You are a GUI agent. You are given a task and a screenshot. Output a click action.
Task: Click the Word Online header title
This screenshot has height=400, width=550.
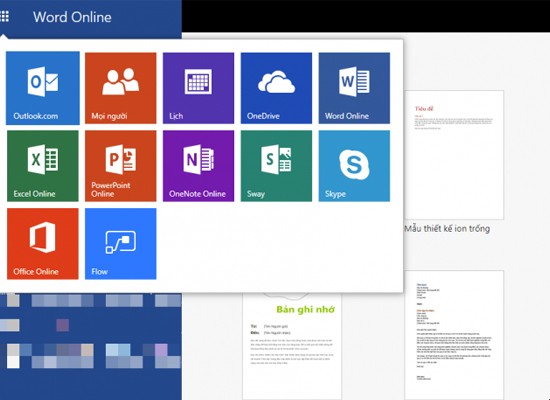coord(72,17)
